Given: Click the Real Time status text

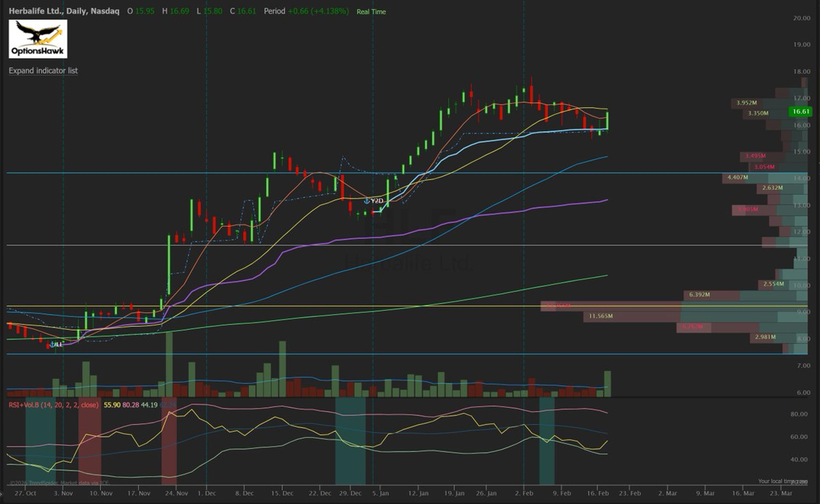Looking at the screenshot, I should pyautogui.click(x=371, y=12).
